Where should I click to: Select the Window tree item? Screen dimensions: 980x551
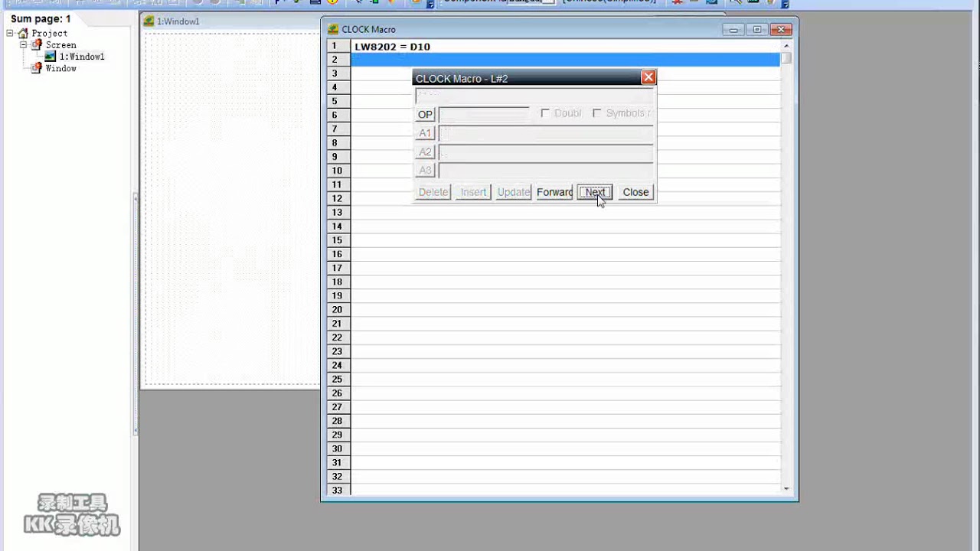60,68
